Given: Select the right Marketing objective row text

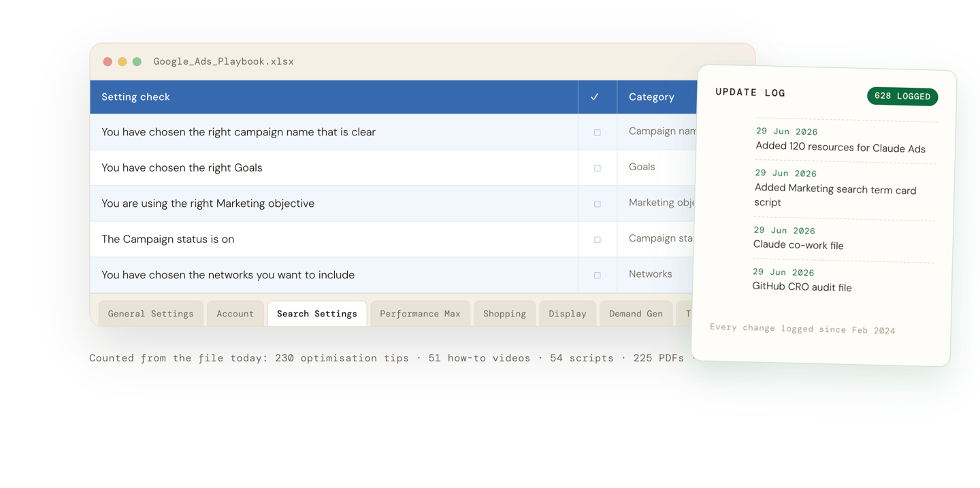Looking at the screenshot, I should pos(208,204).
